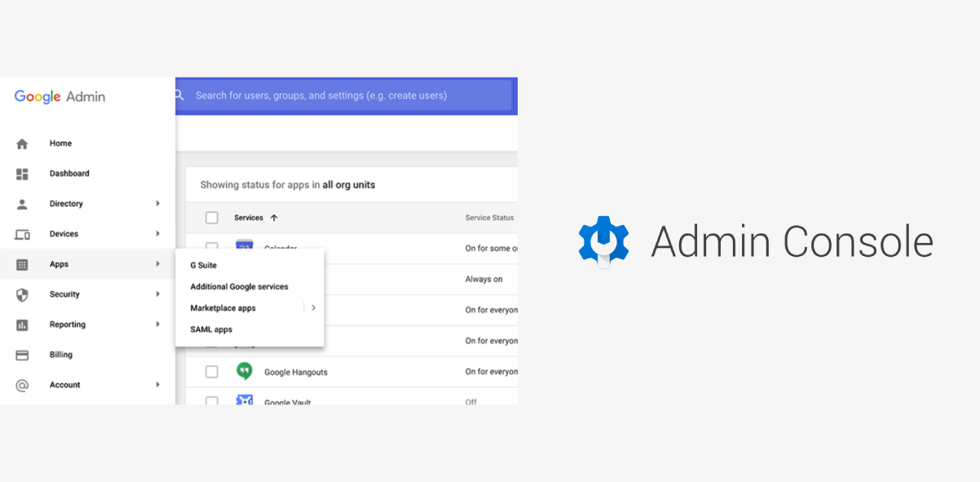The image size is (980, 482).
Task: Open Directory label in sidebar
Action: (x=66, y=204)
